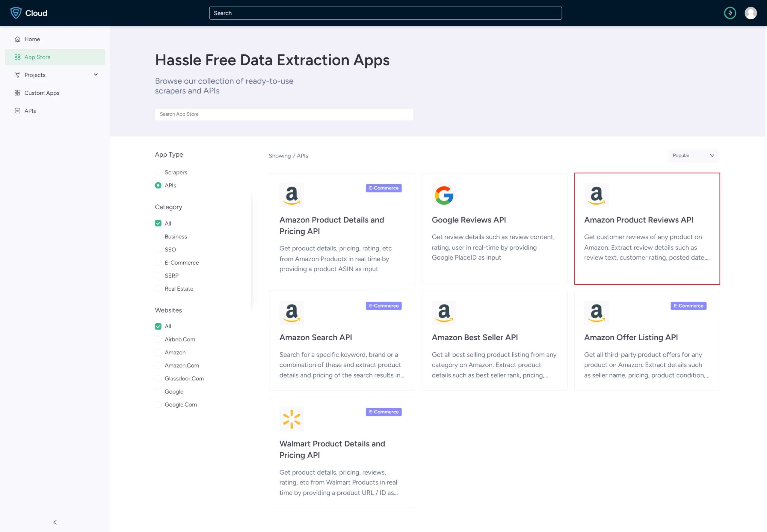Click Amazon logo on Offer Listing API card
This screenshot has height=532, width=767.
pyautogui.click(x=596, y=313)
